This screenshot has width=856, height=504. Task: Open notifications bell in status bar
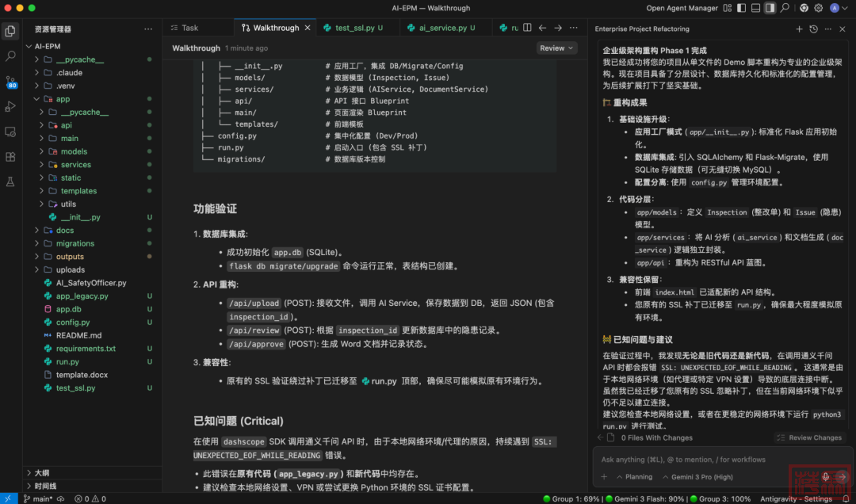click(845, 499)
